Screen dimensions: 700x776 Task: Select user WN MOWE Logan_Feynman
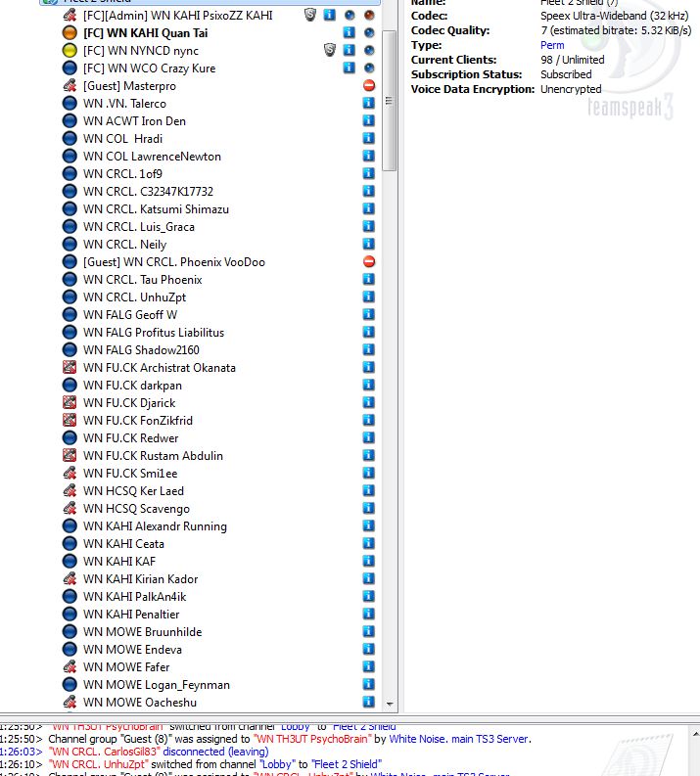[x=157, y=685]
